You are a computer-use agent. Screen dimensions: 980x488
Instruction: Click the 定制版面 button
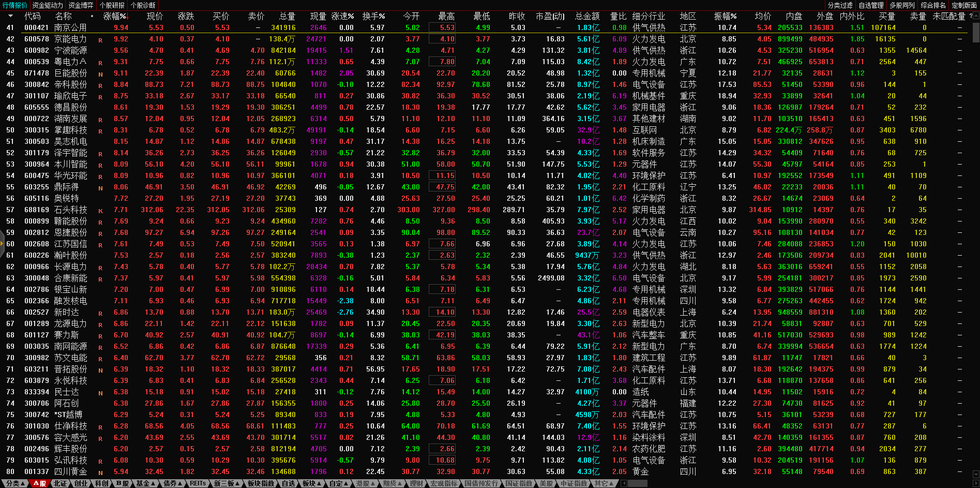point(964,5)
